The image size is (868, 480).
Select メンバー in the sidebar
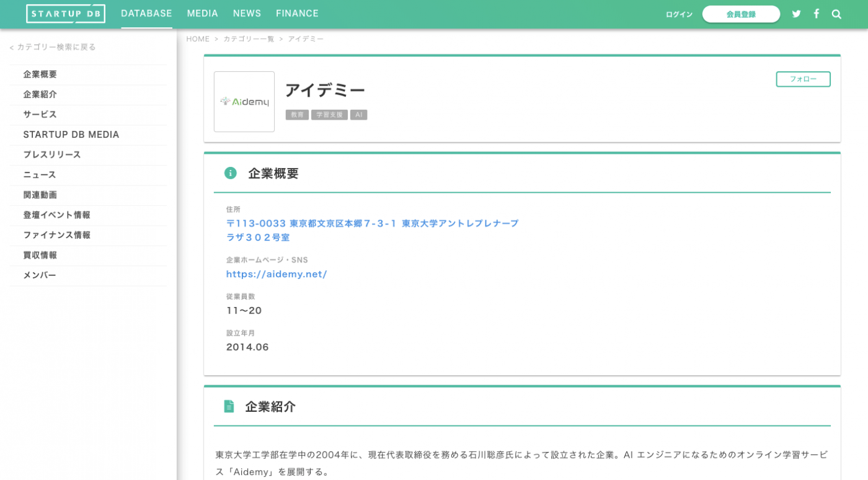click(x=88, y=275)
